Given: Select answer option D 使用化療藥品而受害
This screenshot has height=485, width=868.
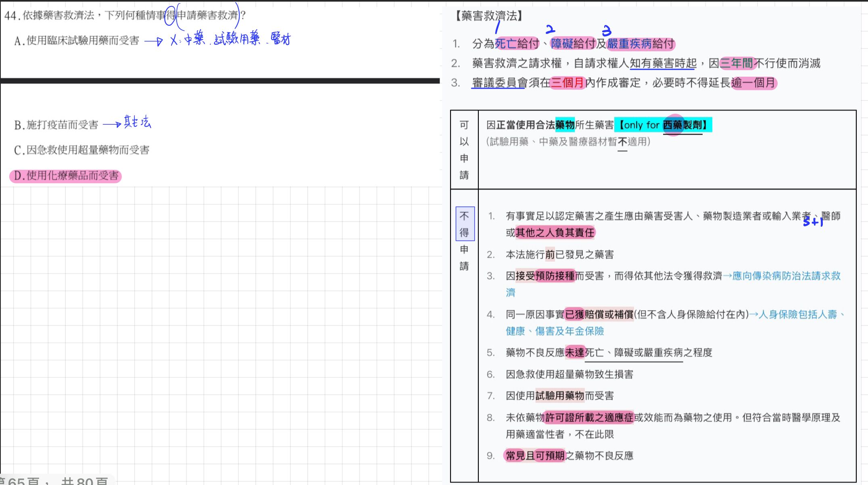Looking at the screenshot, I should click(66, 176).
